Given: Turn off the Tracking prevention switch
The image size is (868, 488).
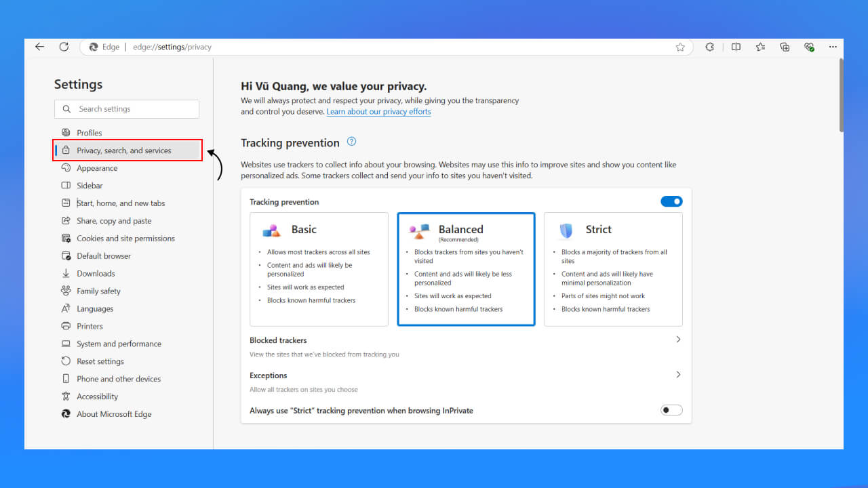Looking at the screenshot, I should point(671,201).
